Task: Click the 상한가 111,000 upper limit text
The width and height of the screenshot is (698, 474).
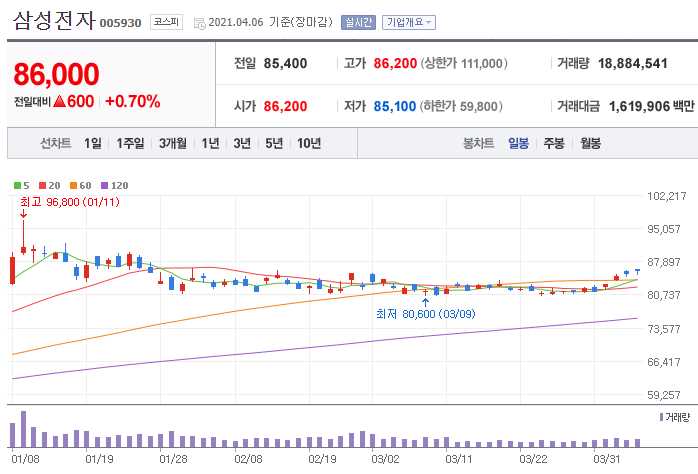Action: [463, 63]
